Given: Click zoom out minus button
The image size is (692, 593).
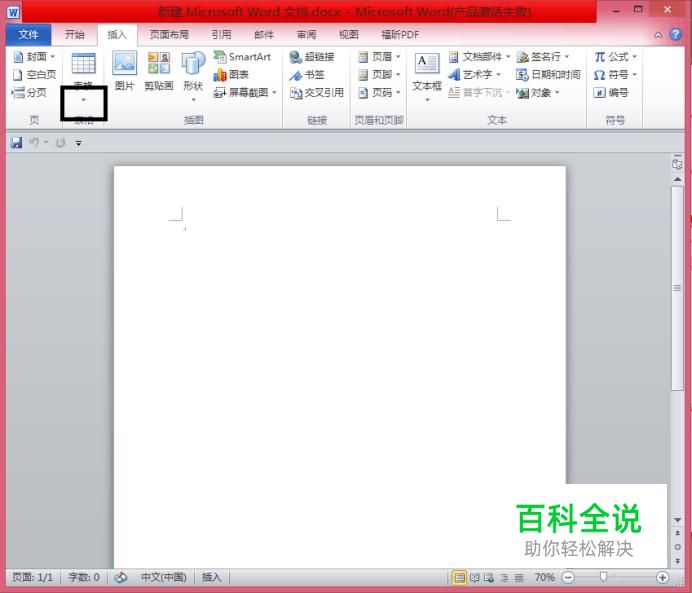Looking at the screenshot, I should click(568, 577).
